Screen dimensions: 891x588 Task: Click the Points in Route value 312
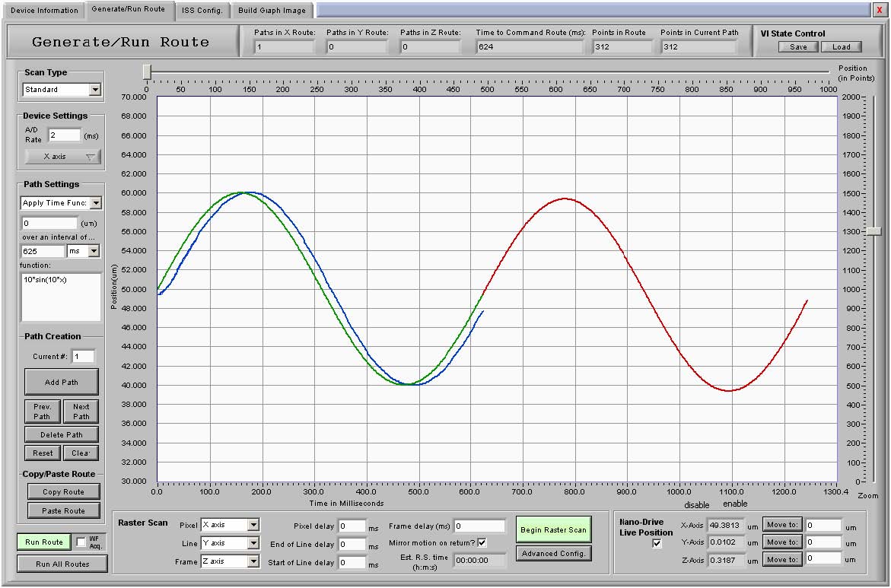(x=622, y=46)
